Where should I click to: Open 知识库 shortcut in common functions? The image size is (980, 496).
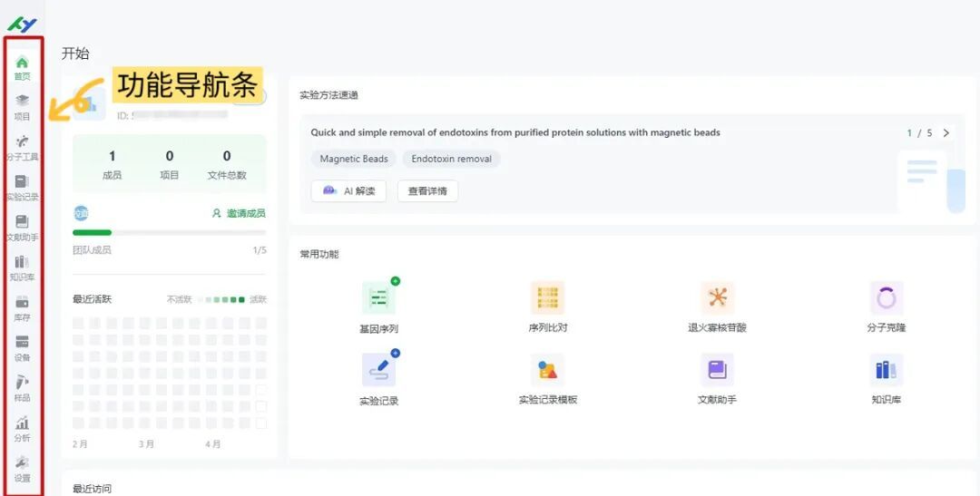[886, 370]
